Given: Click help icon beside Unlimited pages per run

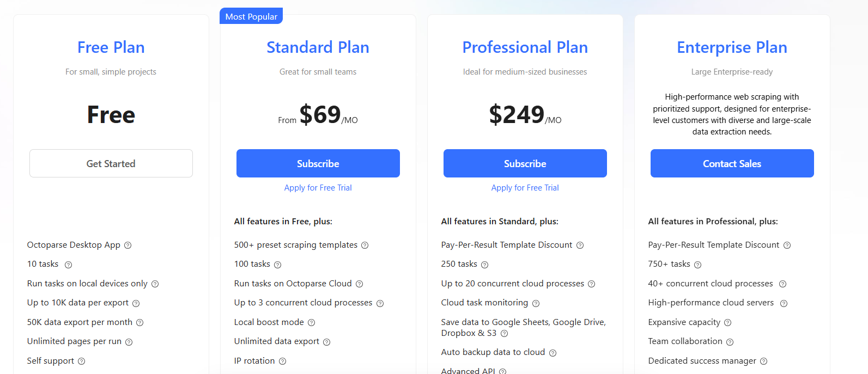Looking at the screenshot, I should pyautogui.click(x=129, y=342).
